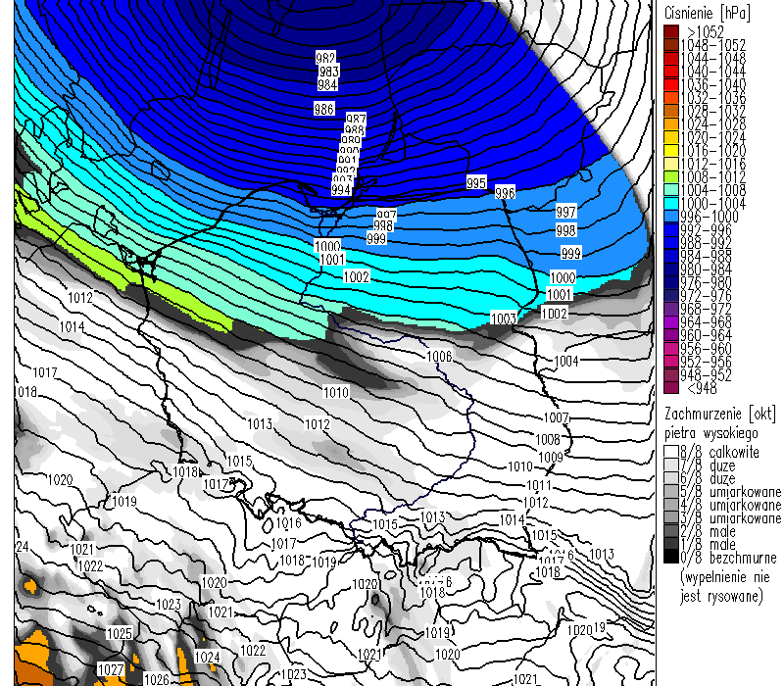The image size is (784, 686).
Task: Click the 1027 isobar label
Action: 111,669
